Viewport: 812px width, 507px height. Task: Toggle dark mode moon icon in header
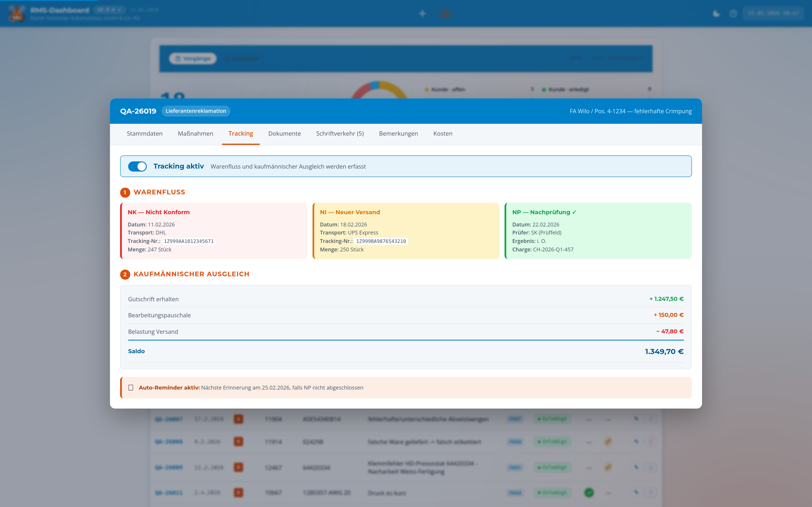pyautogui.click(x=716, y=13)
